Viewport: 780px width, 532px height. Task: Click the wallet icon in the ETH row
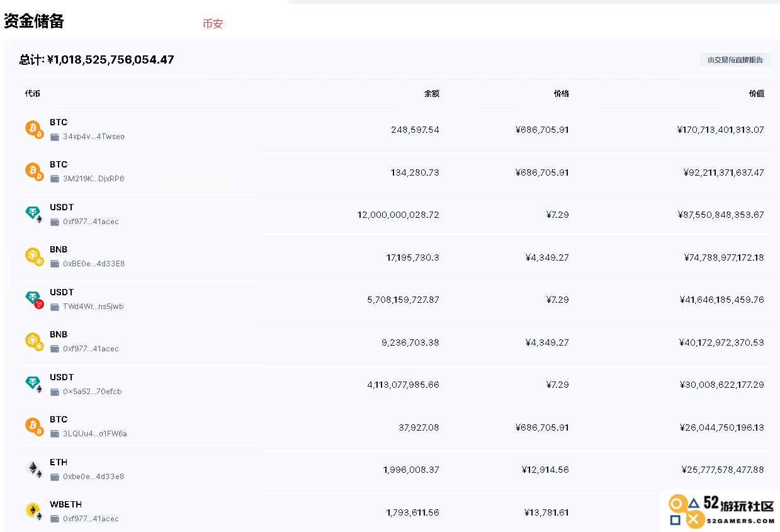55,477
